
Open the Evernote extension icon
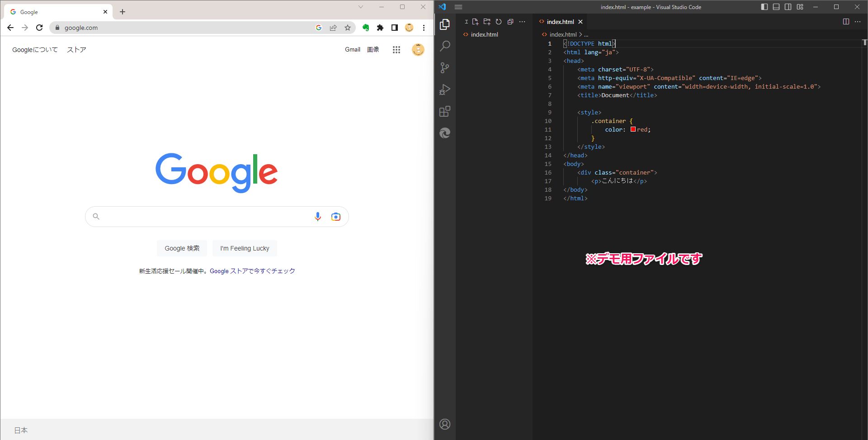366,28
